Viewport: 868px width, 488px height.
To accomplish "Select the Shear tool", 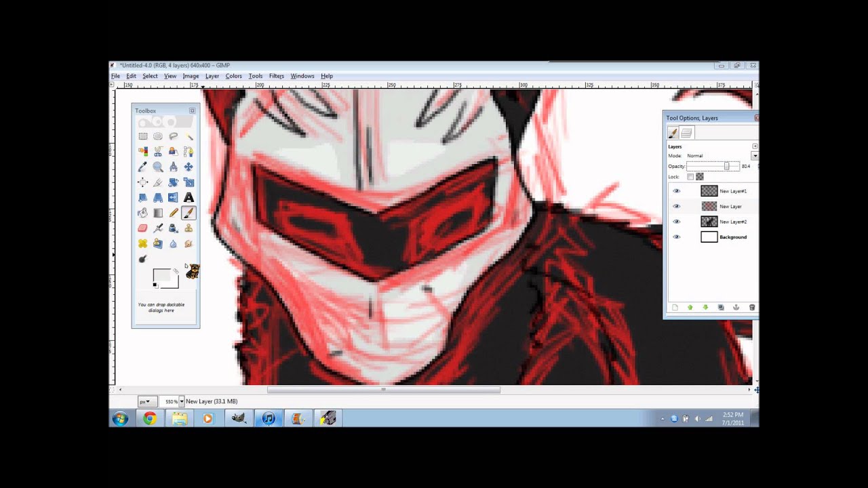I will pyautogui.click(x=143, y=198).
